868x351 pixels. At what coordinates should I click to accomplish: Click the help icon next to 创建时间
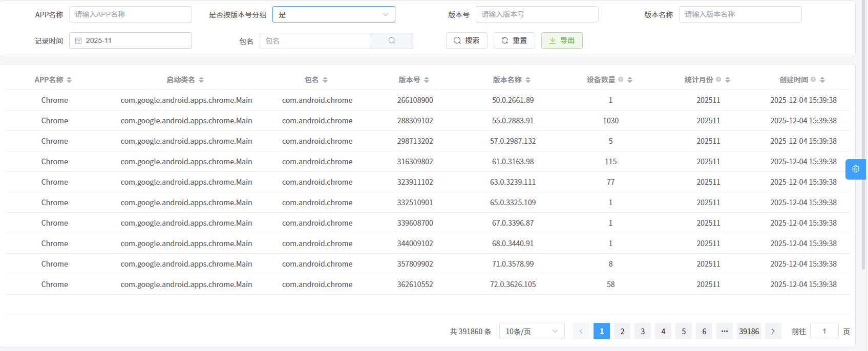click(x=813, y=79)
